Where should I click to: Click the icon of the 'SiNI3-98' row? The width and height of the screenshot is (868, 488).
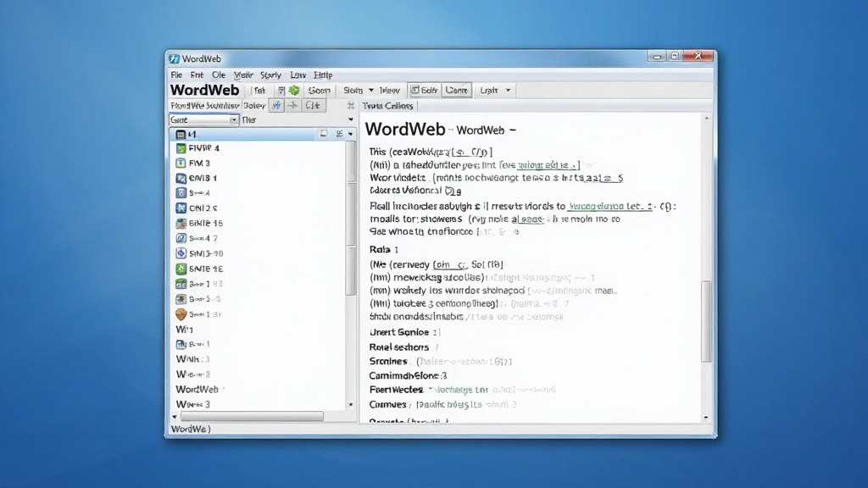(x=181, y=253)
